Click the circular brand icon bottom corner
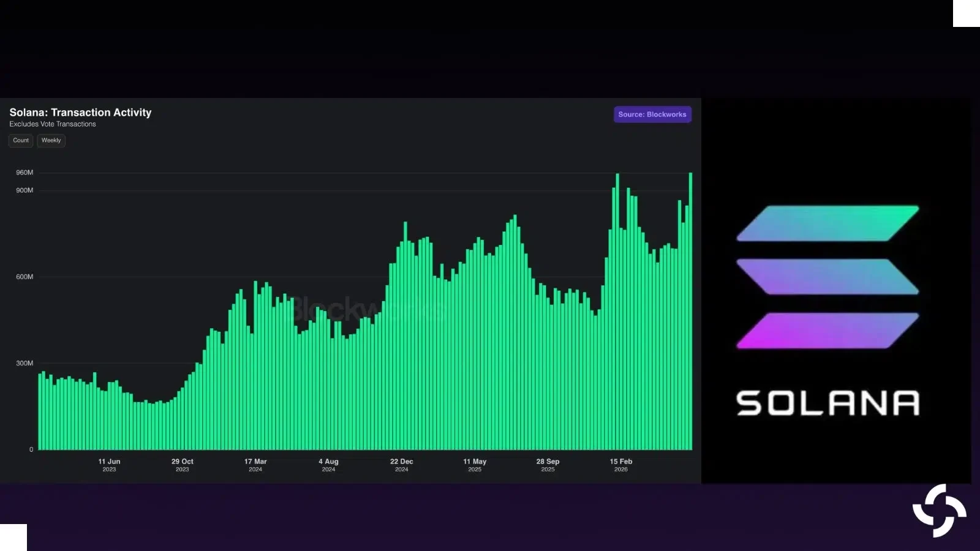This screenshot has width=980, height=551. [940, 511]
